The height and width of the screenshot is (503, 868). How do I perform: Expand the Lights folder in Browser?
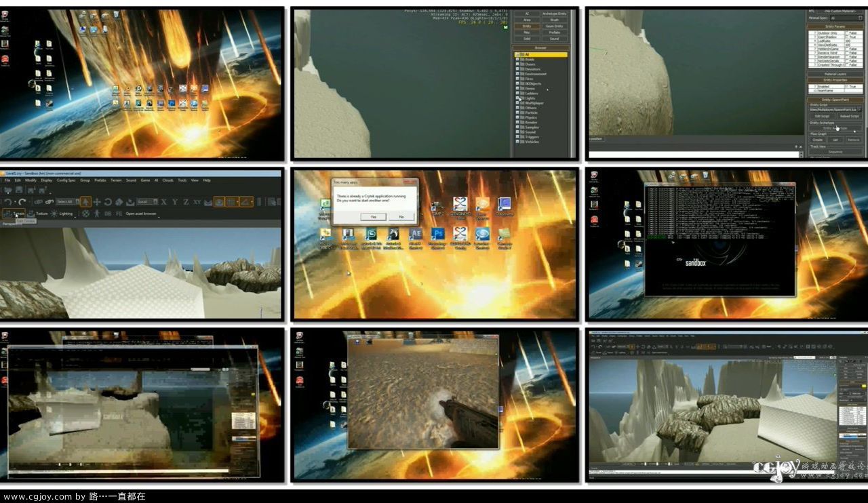pos(519,98)
